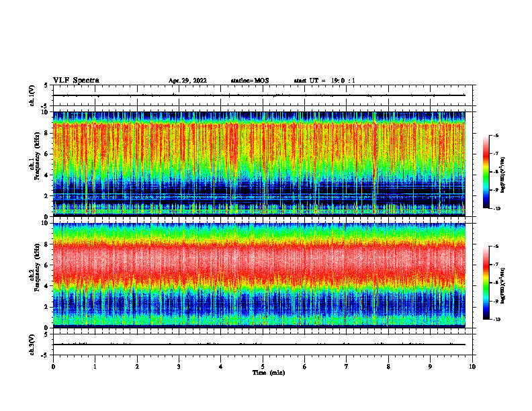This screenshot has width=532, height=411.
Task: Click the ch.1 voltage waveform trace
Action: (x=259, y=95)
